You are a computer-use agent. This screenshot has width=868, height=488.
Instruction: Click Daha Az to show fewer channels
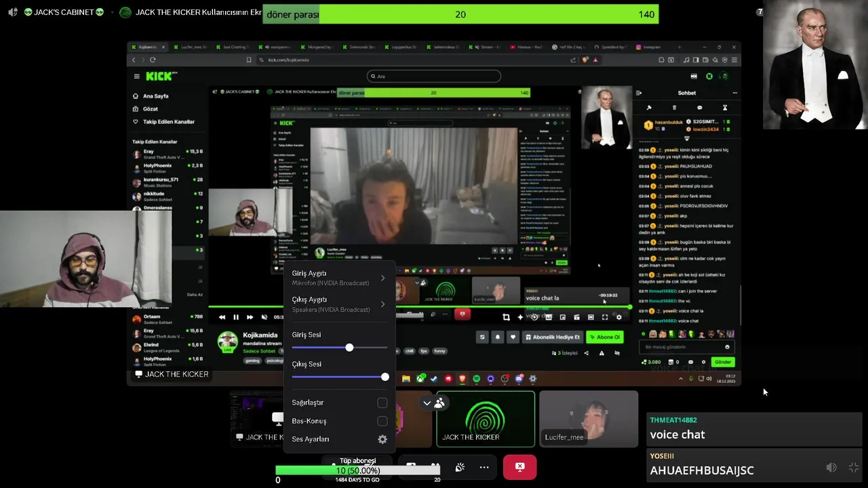tap(195, 295)
